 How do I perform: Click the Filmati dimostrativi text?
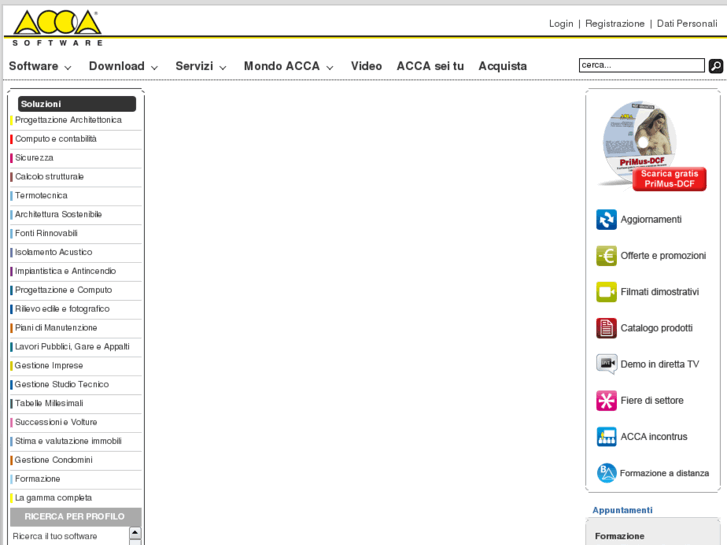(x=659, y=292)
